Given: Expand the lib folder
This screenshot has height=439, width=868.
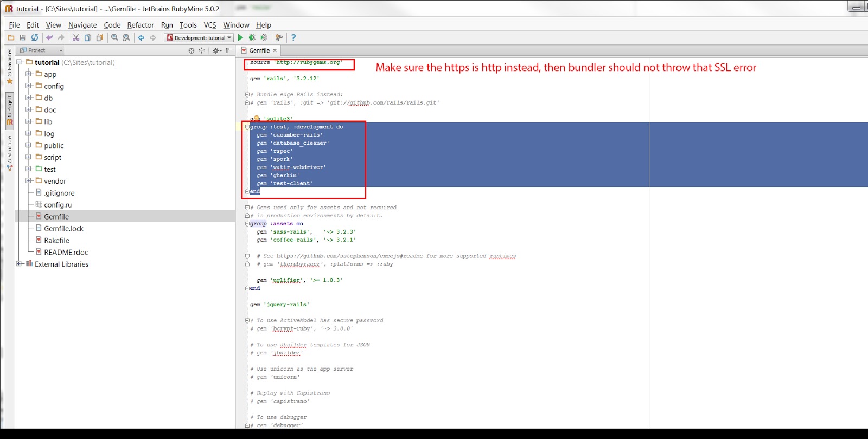Looking at the screenshot, I should click(x=29, y=122).
